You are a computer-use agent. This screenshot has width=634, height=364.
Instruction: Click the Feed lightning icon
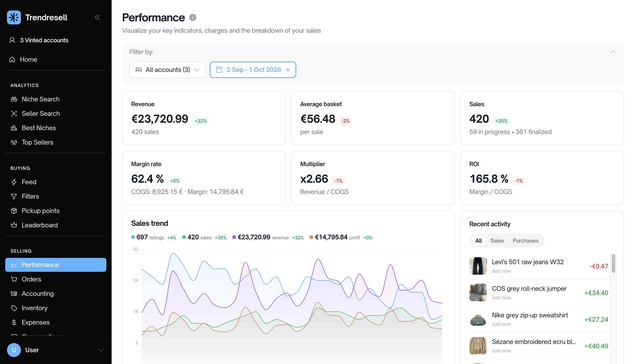pyautogui.click(x=14, y=182)
